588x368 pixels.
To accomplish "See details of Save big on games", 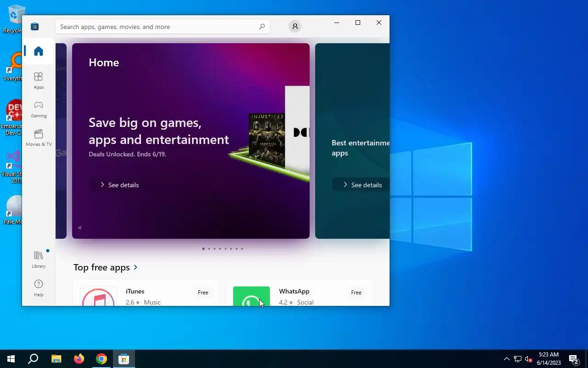I will 119,185.
